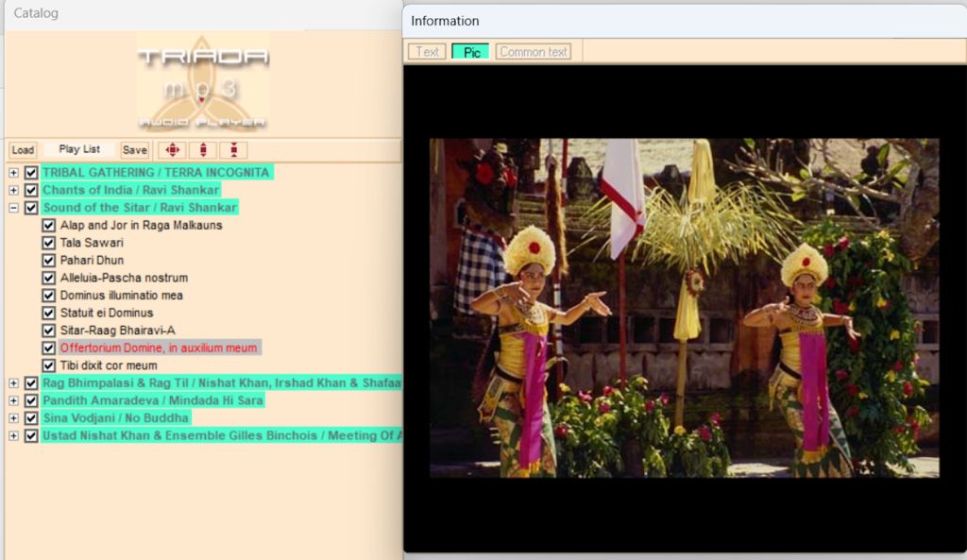This screenshot has width=967, height=560.
Task: Toggle the Ustad Nishat Khan checkbox
Action: click(31, 436)
